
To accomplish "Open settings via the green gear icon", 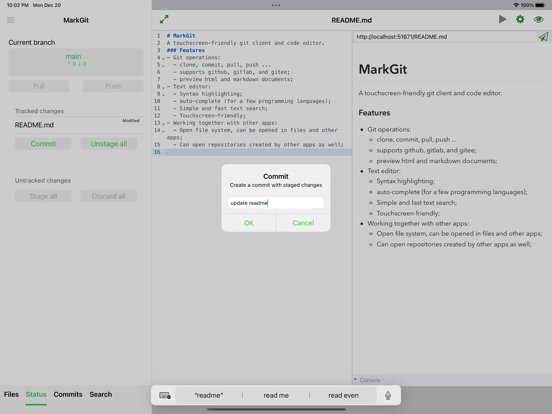I will (x=520, y=19).
